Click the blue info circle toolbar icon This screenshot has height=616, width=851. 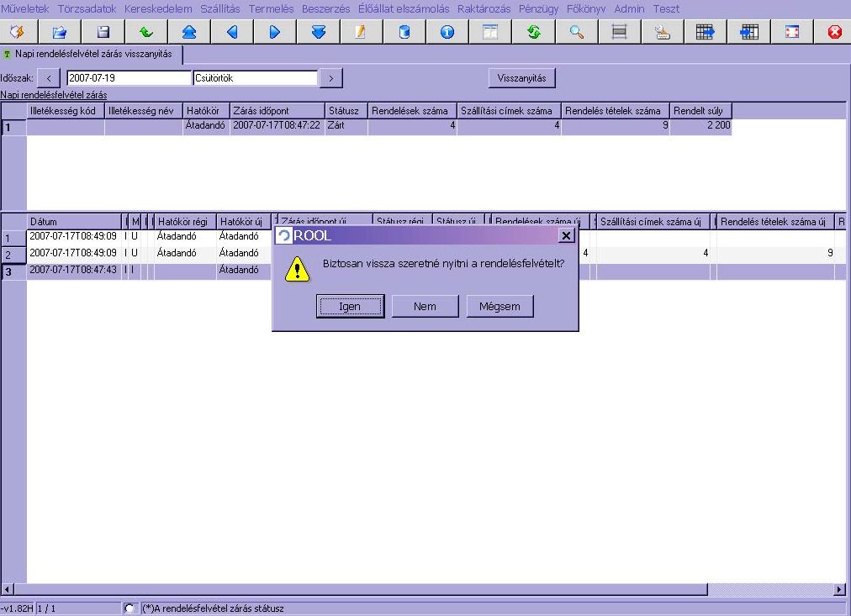447,32
